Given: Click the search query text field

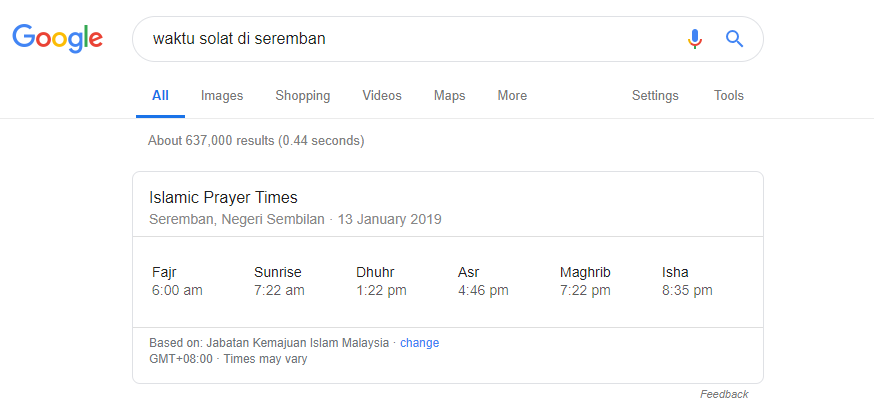Looking at the screenshot, I should pyautogui.click(x=400, y=39).
